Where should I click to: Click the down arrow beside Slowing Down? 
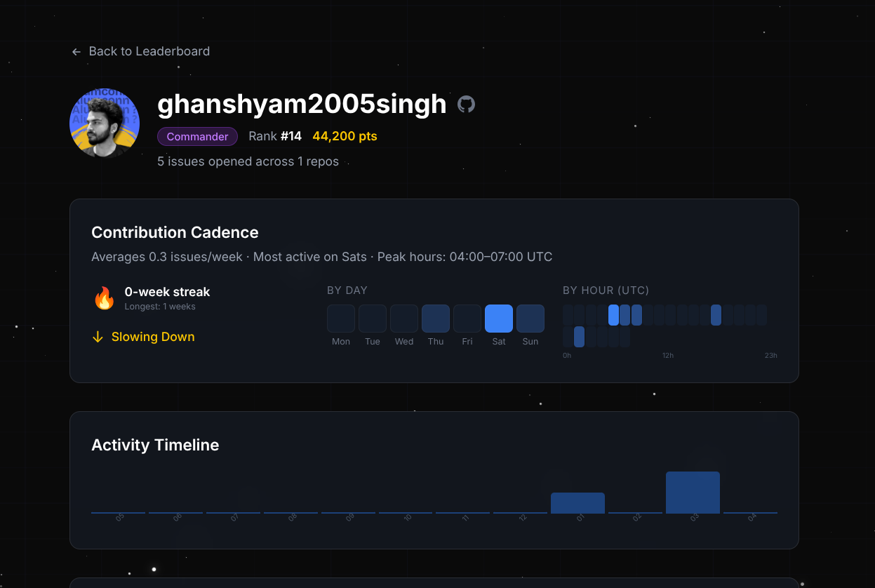98,337
